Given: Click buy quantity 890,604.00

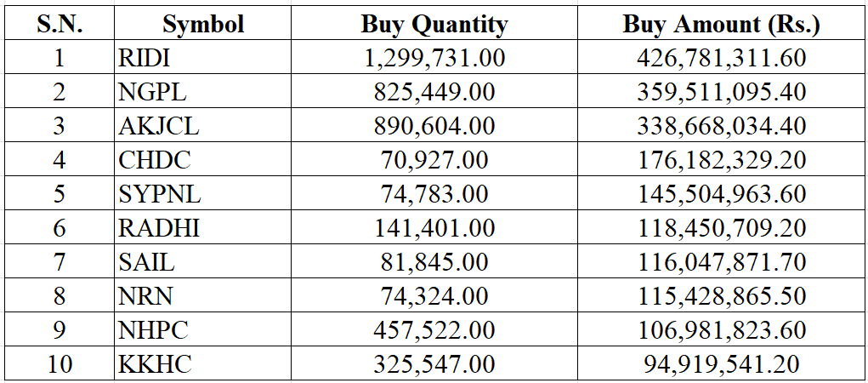Looking at the screenshot, I should (x=434, y=126).
